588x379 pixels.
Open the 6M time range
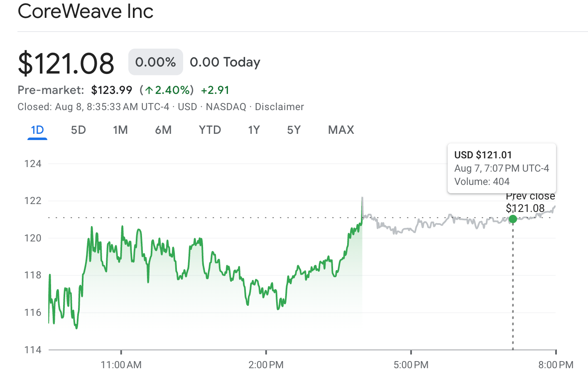pyautogui.click(x=163, y=130)
